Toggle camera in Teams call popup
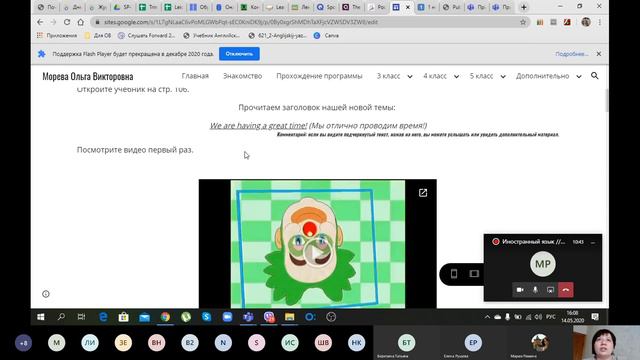 pyautogui.click(x=520, y=290)
